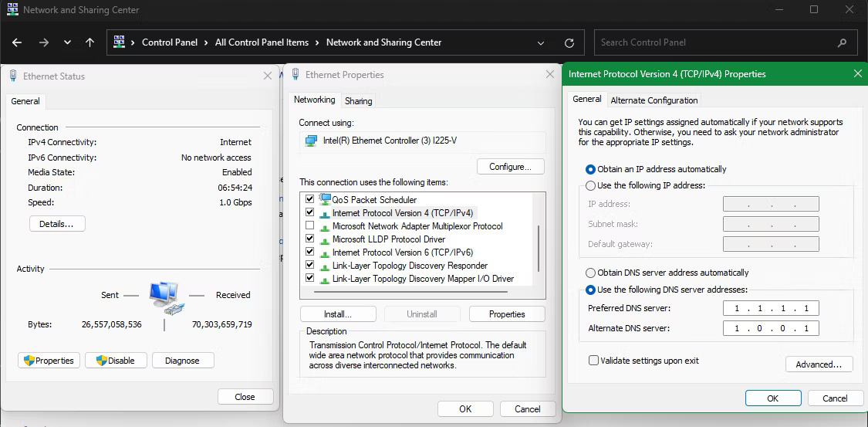Click OK in IPv4 Properties
This screenshot has height=427, width=868.
point(773,398)
